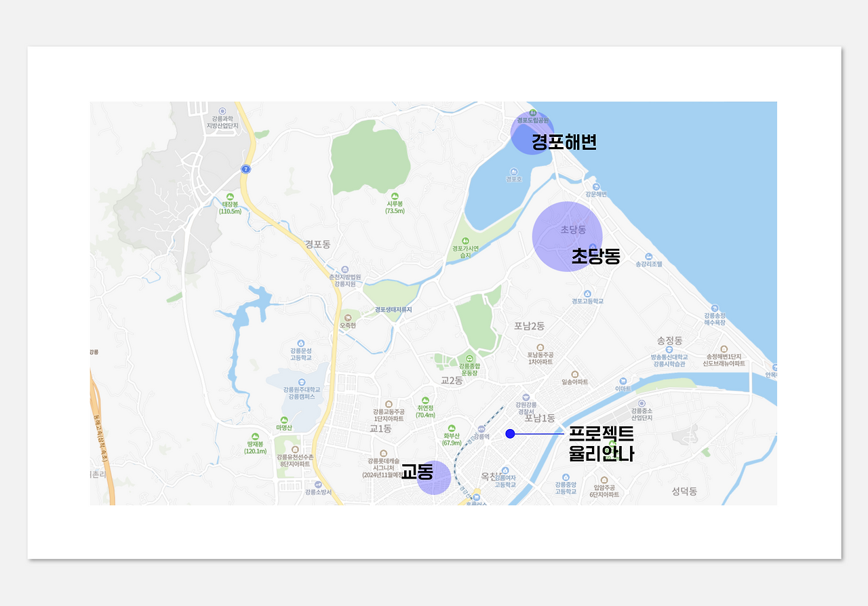Screen dimensions: 868x606
Task: Click the 경포생태저류지 label
Action: [393, 310]
